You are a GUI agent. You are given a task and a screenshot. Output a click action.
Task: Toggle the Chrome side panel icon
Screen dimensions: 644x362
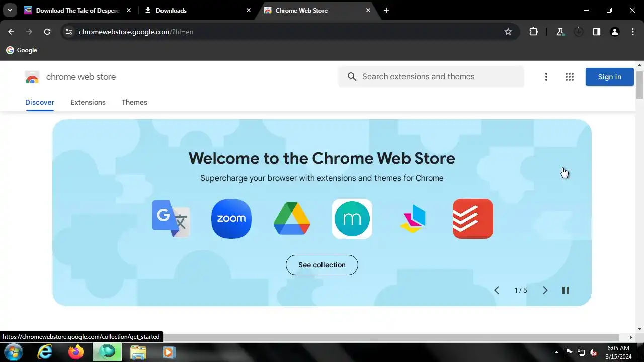coord(597,32)
